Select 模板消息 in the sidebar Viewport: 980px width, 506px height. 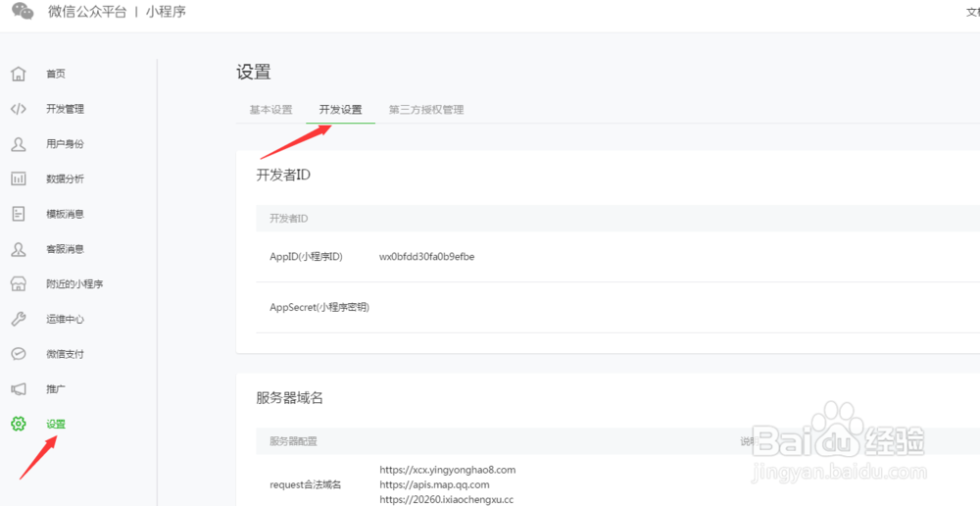65,214
